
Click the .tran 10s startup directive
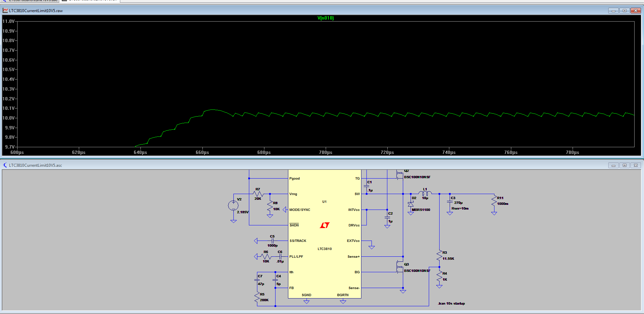coord(451,304)
